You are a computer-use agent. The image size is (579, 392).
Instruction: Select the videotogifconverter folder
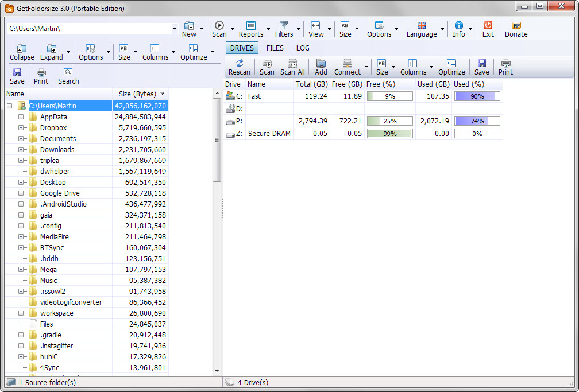tap(87, 302)
